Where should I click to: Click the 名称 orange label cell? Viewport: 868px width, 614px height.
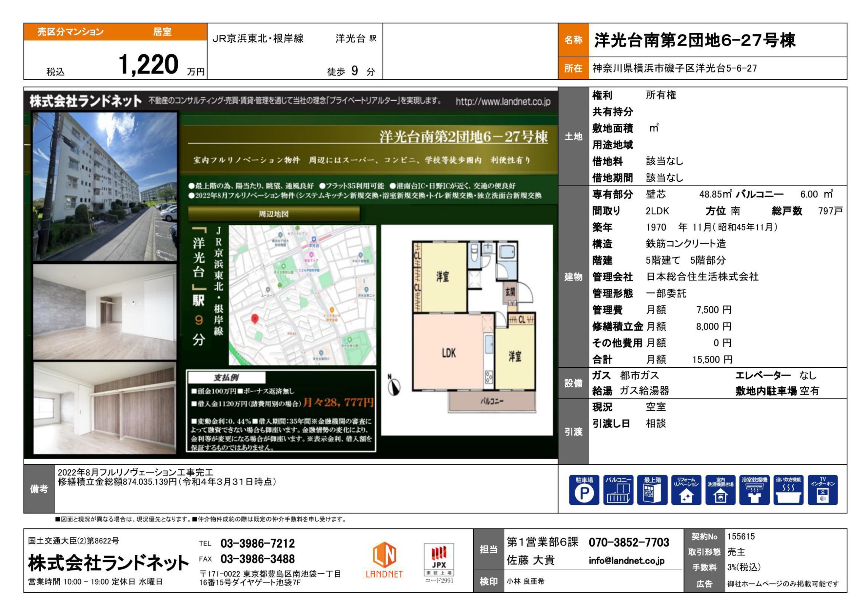click(x=573, y=40)
